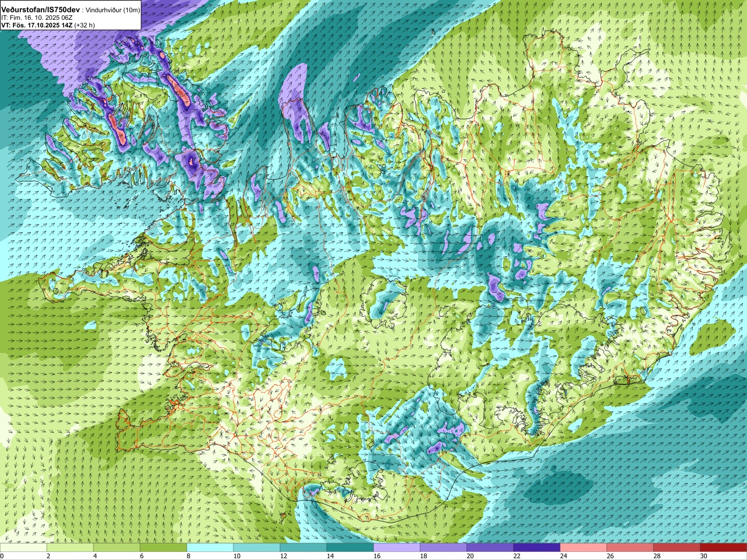
Task: Choose the 6–8 olive green legend swatch
Action: (163, 548)
